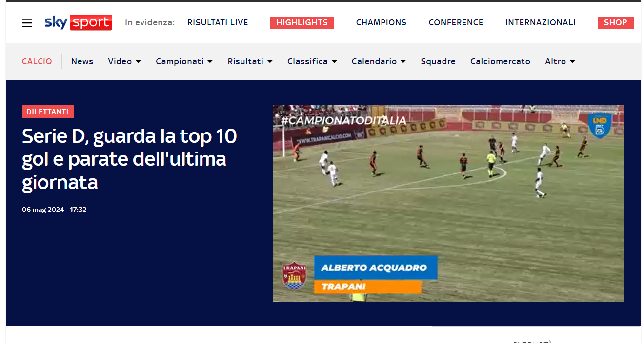The height and width of the screenshot is (343, 644).
Task: Click the DILETTANTI tag
Action: [x=48, y=112]
